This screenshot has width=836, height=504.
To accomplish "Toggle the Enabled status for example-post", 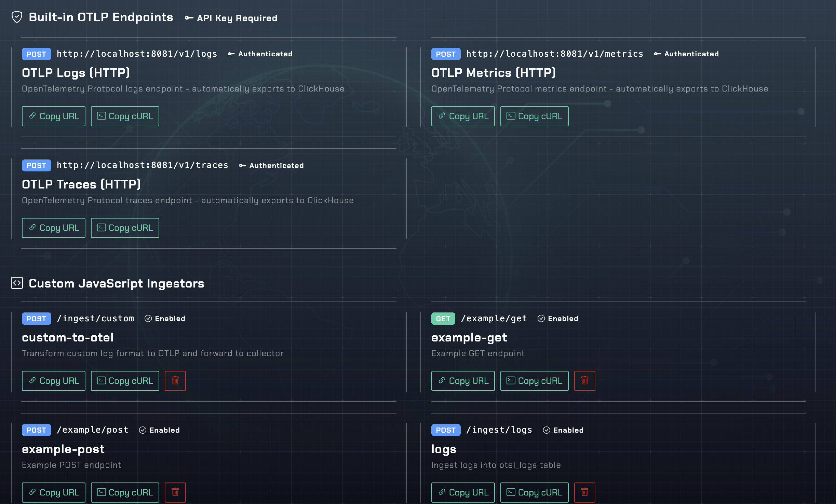I will pos(159,430).
